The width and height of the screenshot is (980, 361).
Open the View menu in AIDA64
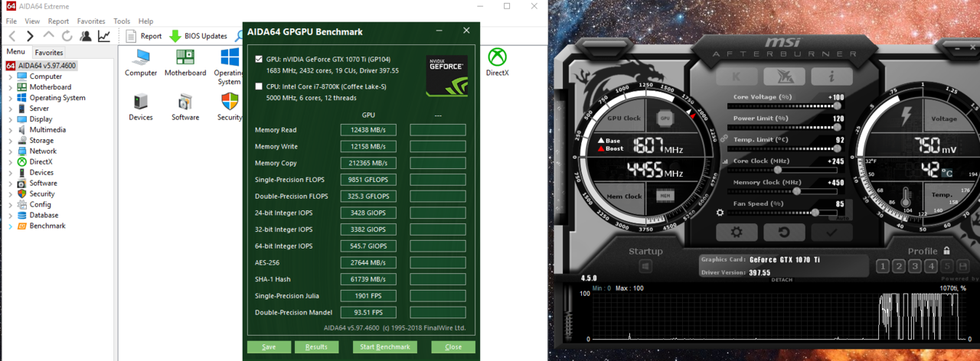click(32, 21)
